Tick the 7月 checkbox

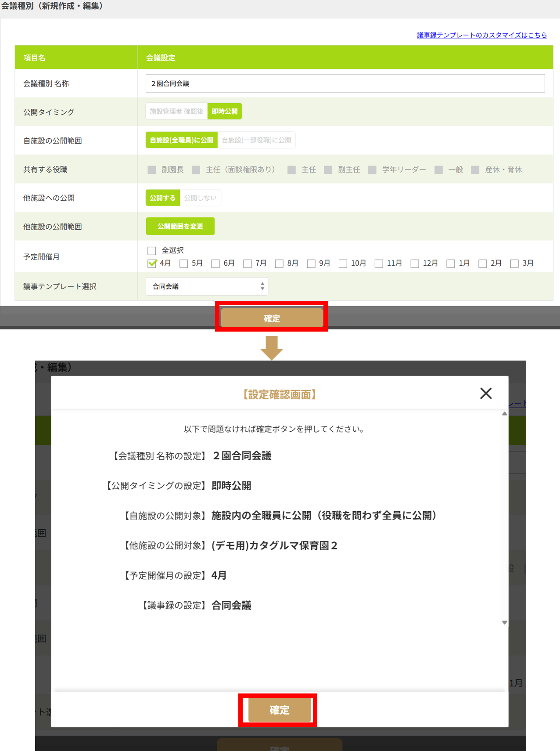[x=248, y=264]
